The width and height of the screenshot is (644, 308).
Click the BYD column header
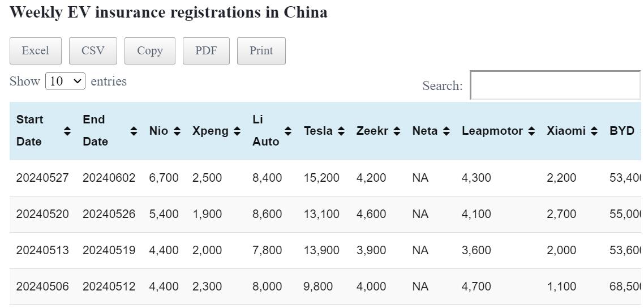point(621,131)
